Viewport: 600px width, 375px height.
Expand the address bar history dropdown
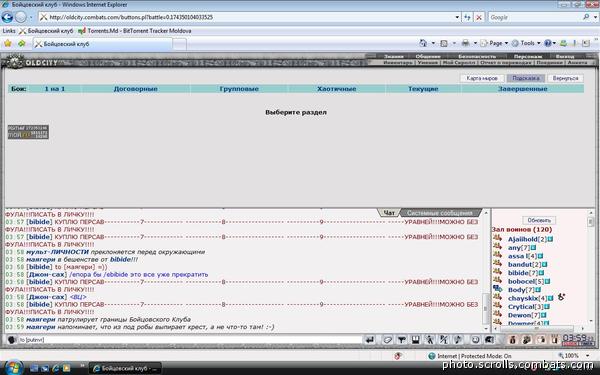(457, 17)
